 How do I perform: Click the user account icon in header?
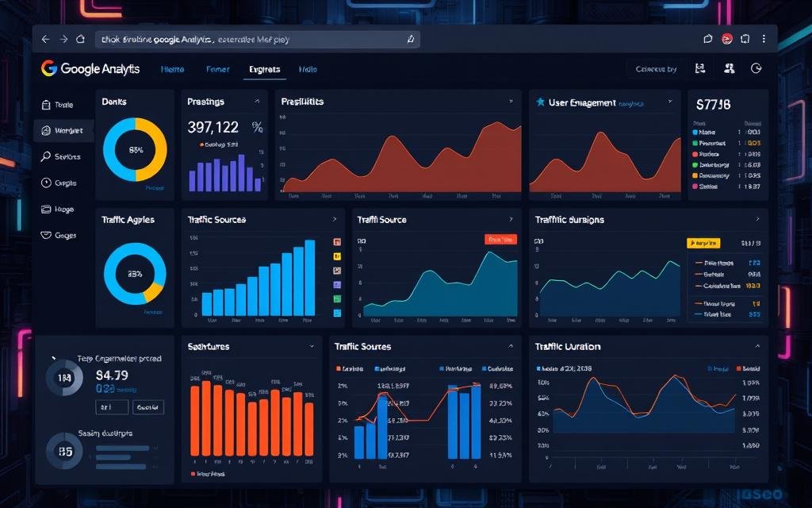coord(727,69)
